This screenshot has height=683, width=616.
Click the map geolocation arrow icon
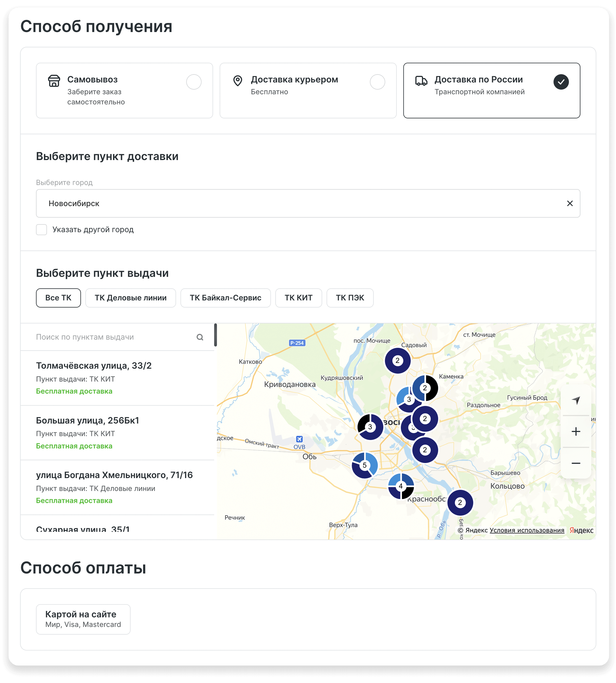tap(576, 400)
